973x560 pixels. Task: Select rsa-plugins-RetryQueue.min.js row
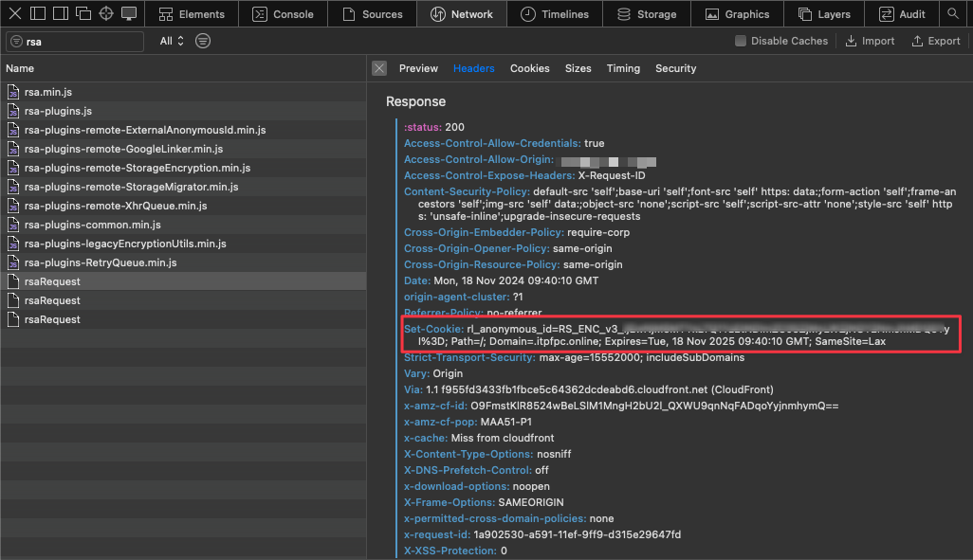[183, 262]
